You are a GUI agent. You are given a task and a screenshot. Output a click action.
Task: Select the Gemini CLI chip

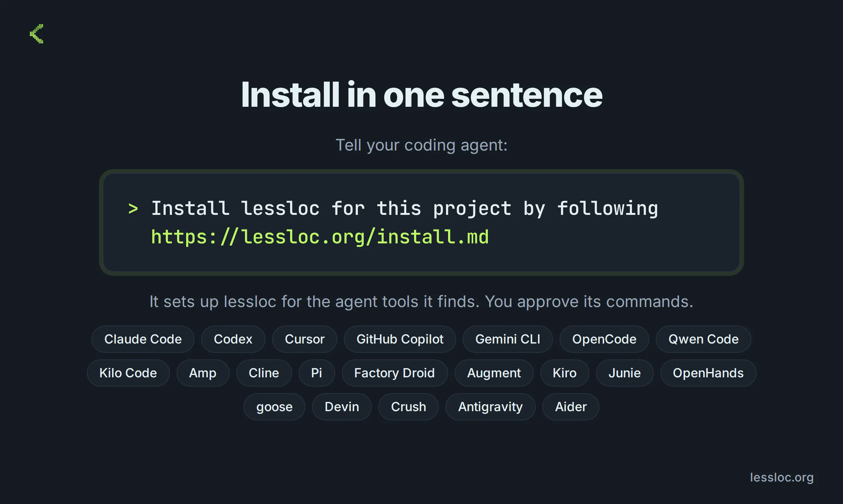507,339
